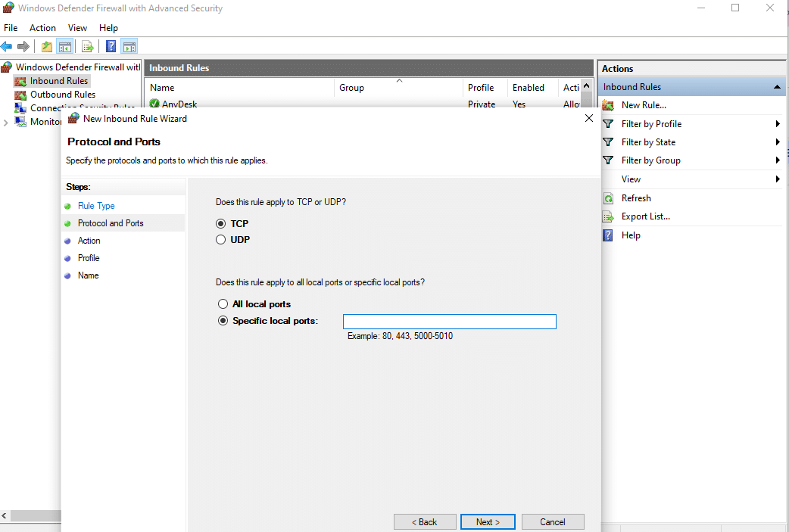Select the TCP radio button

click(221, 224)
